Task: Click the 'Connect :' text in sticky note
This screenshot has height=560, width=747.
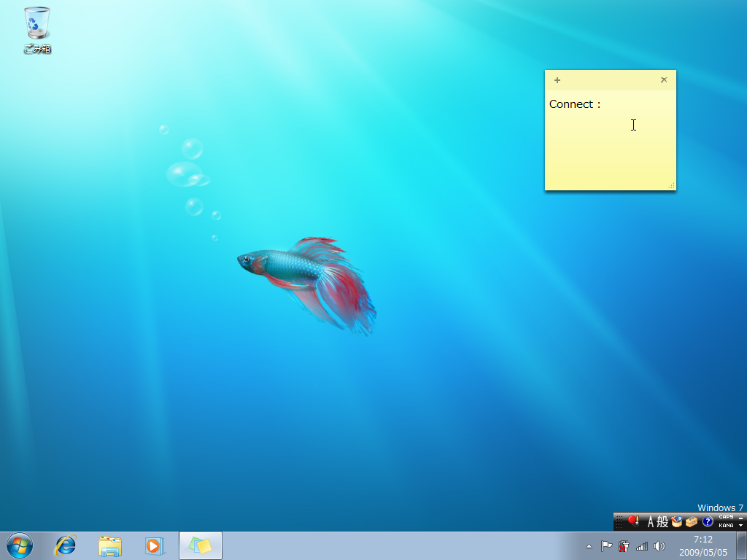Action: tap(575, 104)
